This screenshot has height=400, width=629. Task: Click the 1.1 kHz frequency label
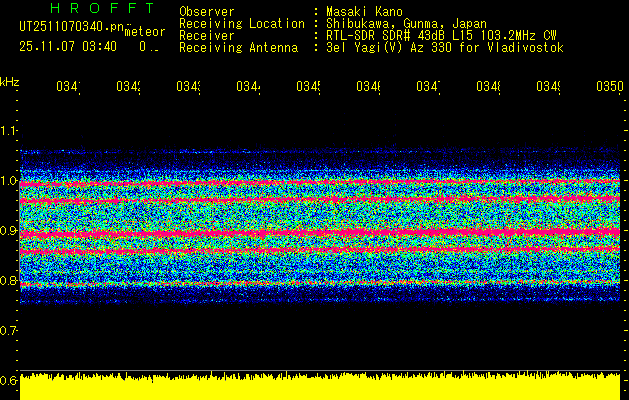tap(9, 130)
